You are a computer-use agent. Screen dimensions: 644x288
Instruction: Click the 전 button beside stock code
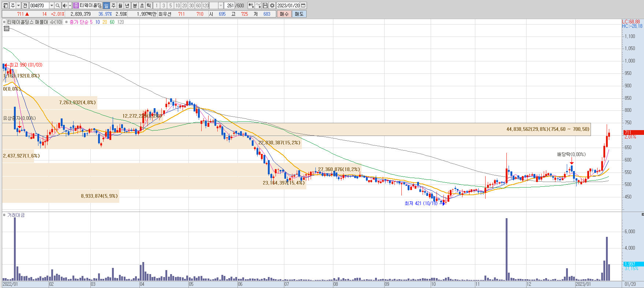(25, 5)
